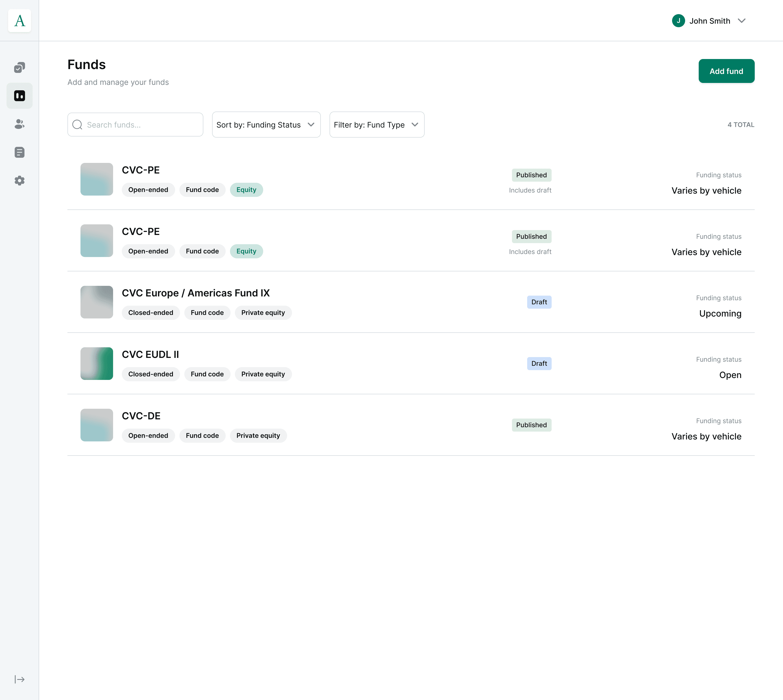
Task: Click the Funds page heading
Action: (x=86, y=65)
